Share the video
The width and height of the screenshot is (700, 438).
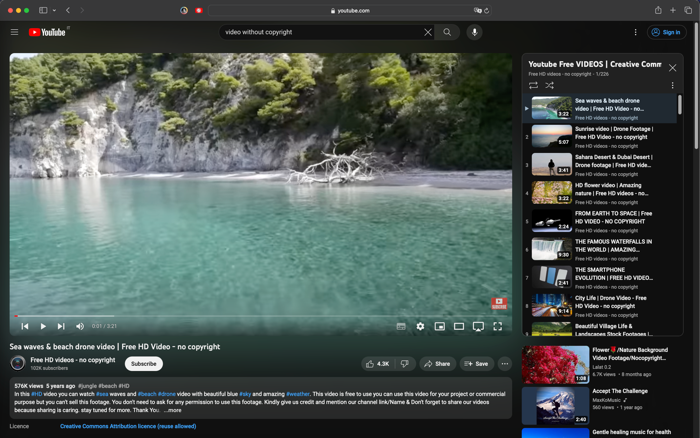(437, 364)
